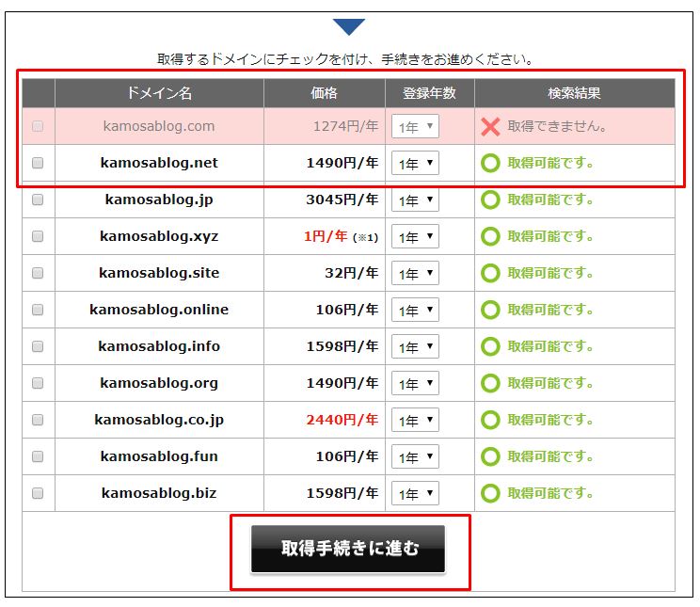Click the kamosablog.co.jp domain name
This screenshot has height=607, width=700.
coord(159,420)
